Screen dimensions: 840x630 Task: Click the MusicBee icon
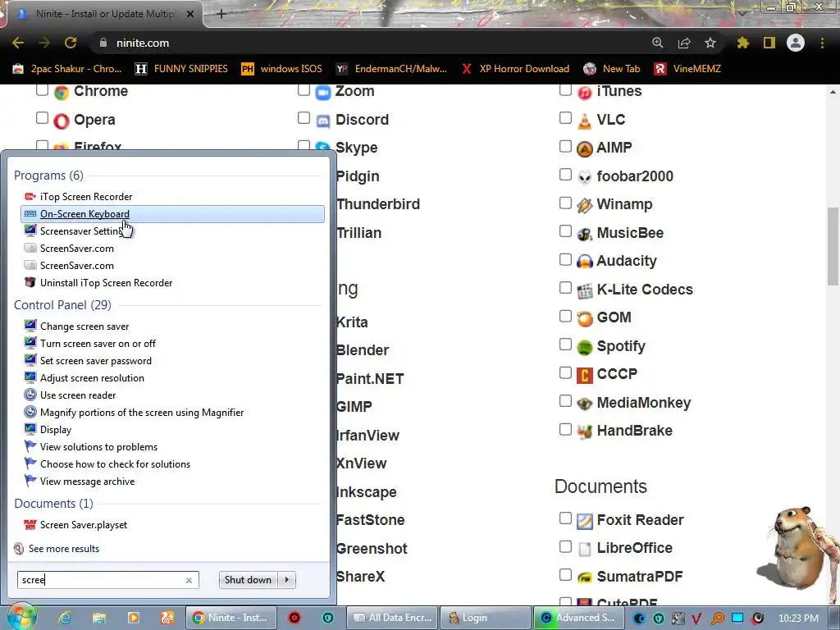pos(584,234)
